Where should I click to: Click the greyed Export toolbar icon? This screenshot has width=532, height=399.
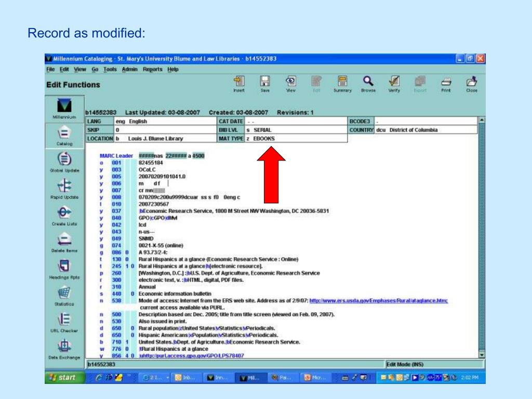tap(420, 84)
